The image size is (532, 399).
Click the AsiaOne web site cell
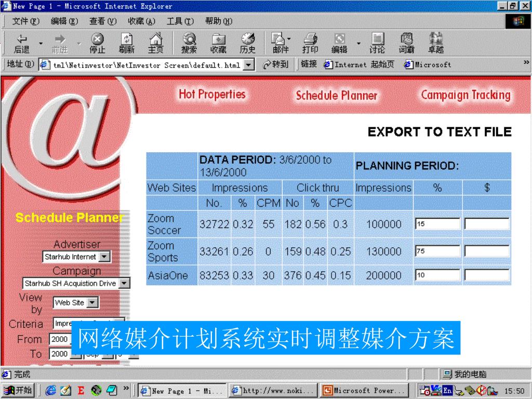click(x=171, y=275)
